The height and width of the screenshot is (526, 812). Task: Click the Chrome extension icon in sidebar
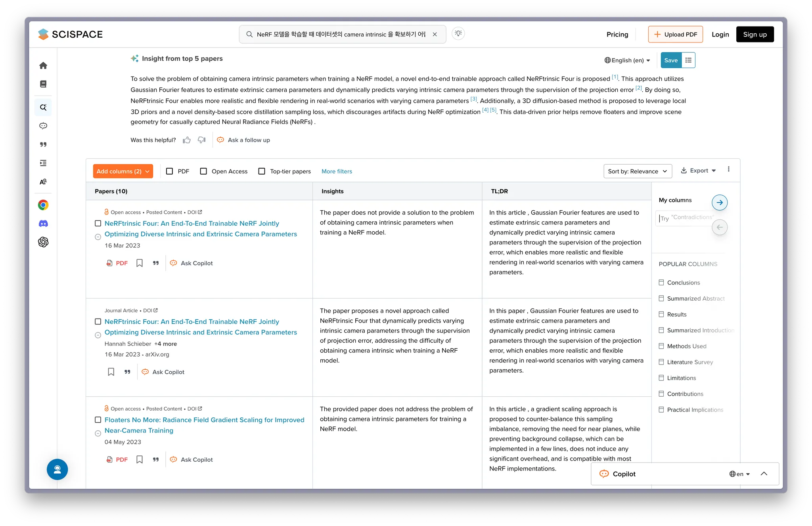pyautogui.click(x=43, y=205)
